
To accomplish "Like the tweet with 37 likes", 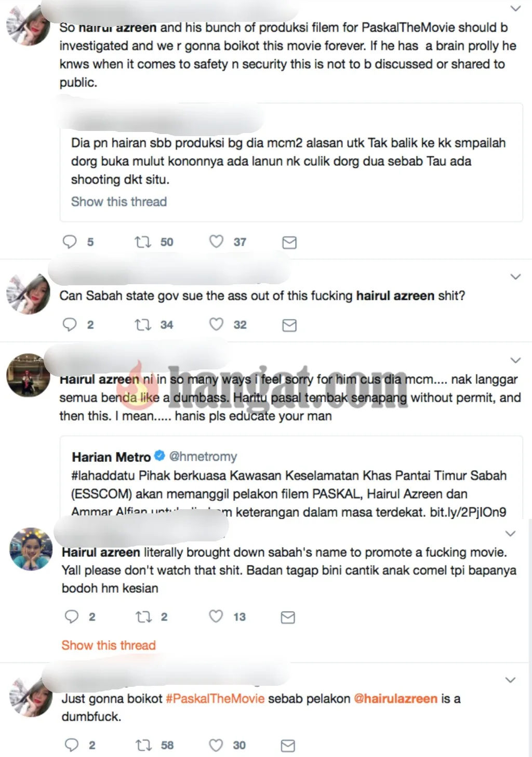I will click(216, 242).
